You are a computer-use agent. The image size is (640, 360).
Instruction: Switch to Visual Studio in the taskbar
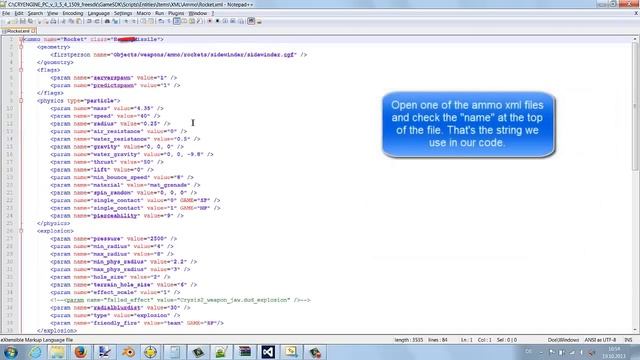pos(268,352)
